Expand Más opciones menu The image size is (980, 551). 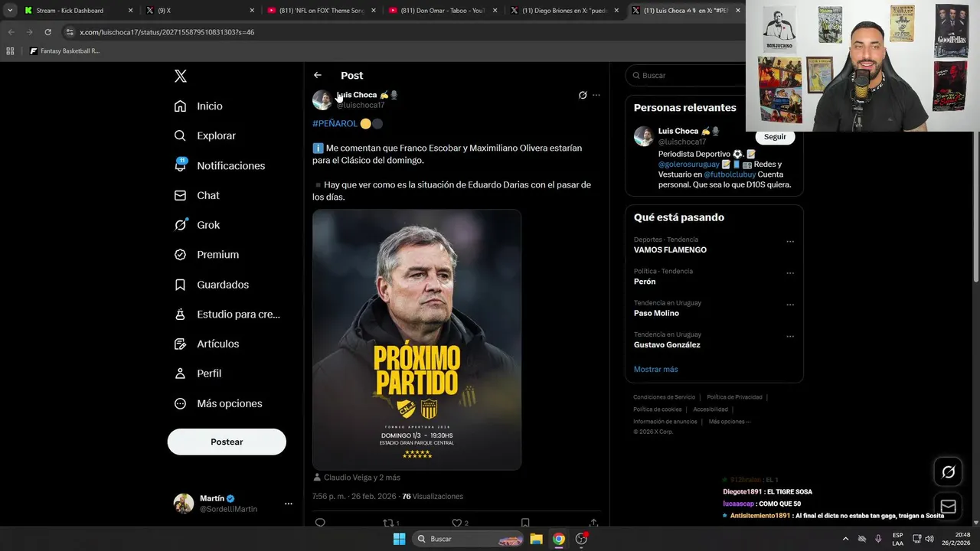point(218,403)
